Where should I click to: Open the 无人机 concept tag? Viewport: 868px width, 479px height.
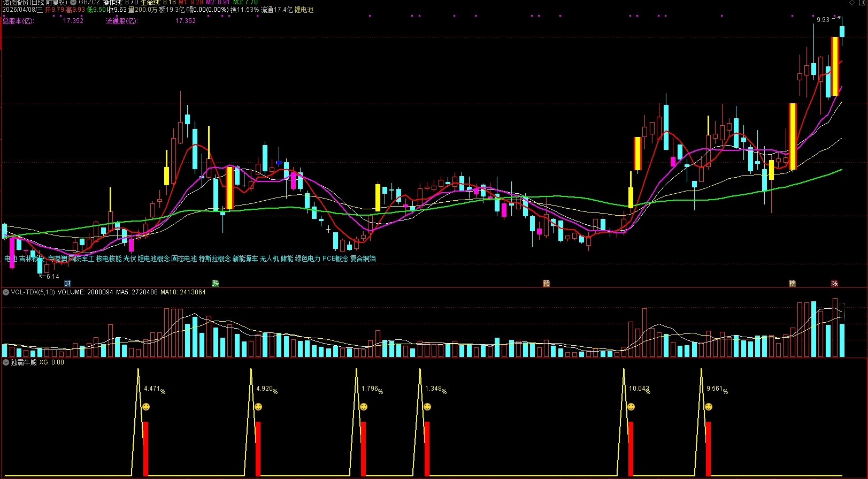(270, 258)
